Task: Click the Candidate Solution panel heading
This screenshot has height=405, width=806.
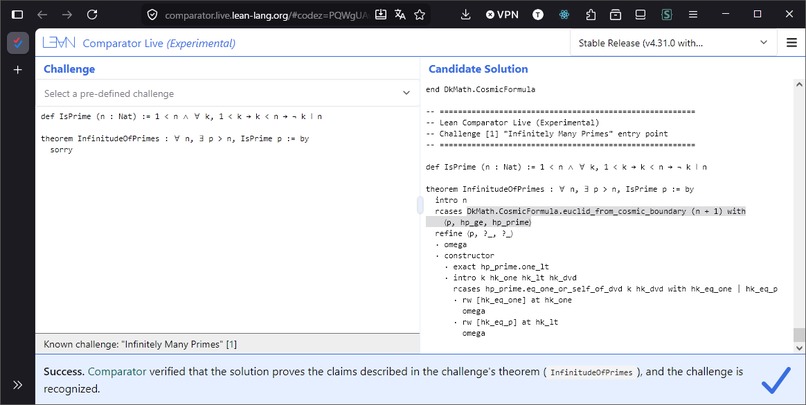Action: coord(478,69)
